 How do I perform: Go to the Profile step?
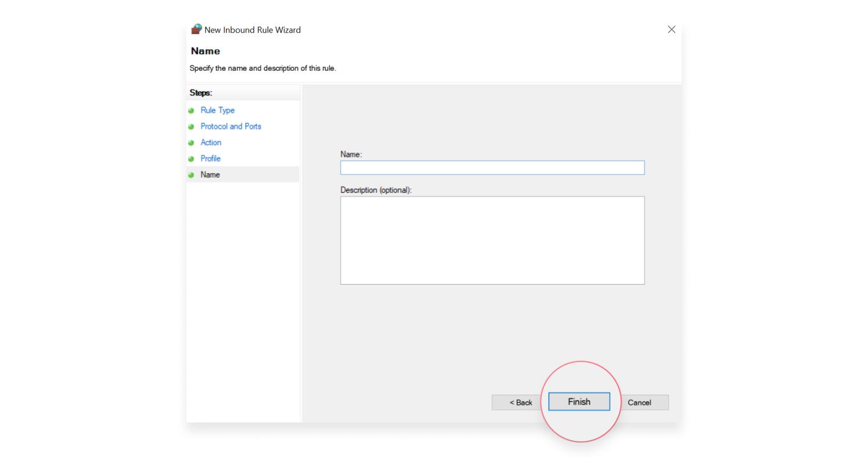point(211,159)
